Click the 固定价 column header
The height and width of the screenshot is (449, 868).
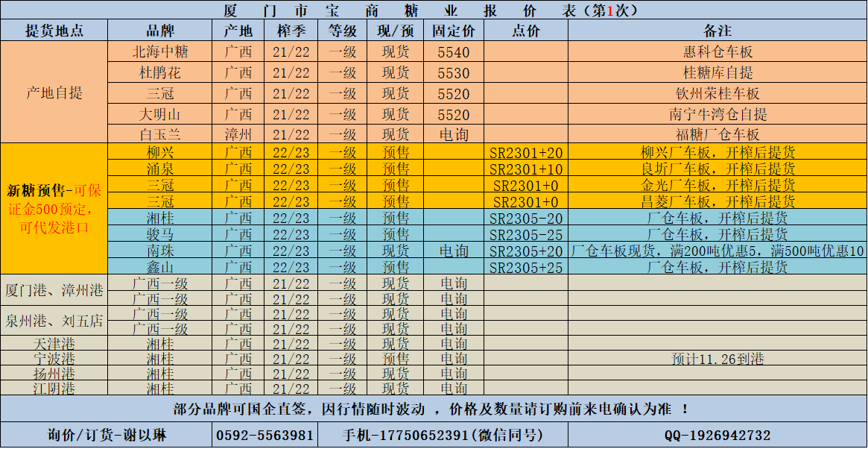tap(454, 31)
